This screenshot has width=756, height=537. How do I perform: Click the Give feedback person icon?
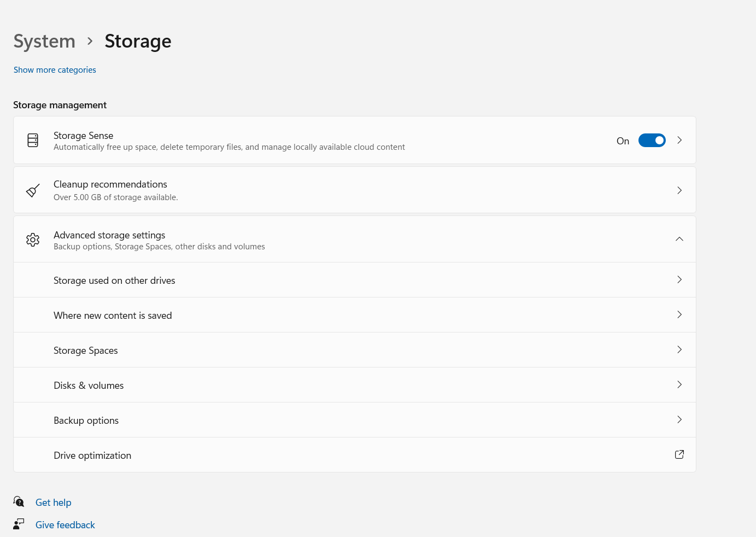click(19, 524)
